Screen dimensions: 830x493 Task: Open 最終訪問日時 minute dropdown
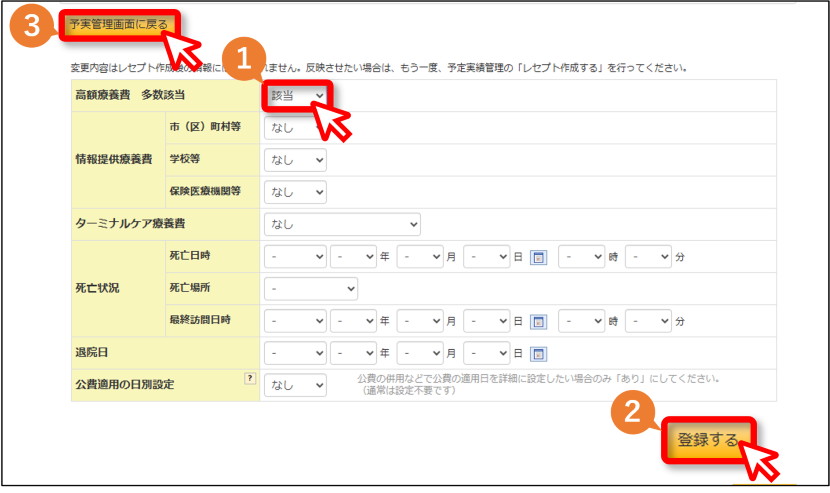[x=648, y=321]
